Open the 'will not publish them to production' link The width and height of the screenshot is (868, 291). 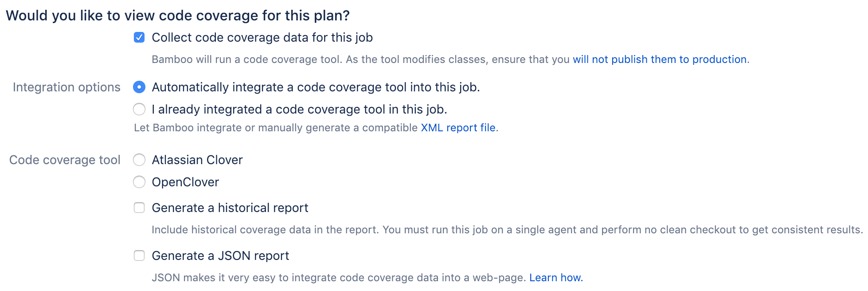point(660,59)
